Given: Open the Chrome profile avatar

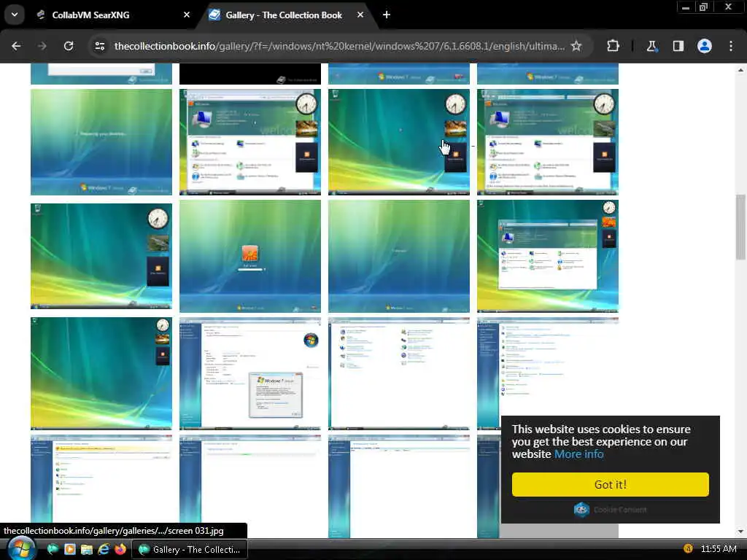Looking at the screenshot, I should click(705, 46).
